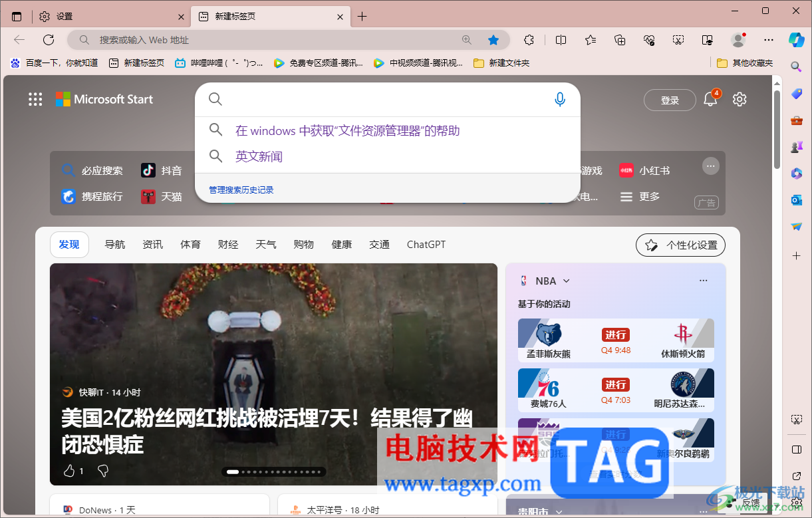Open the 哔哩哔哩 bookmark
Viewport: 812px width, 518px height.
(219, 63)
